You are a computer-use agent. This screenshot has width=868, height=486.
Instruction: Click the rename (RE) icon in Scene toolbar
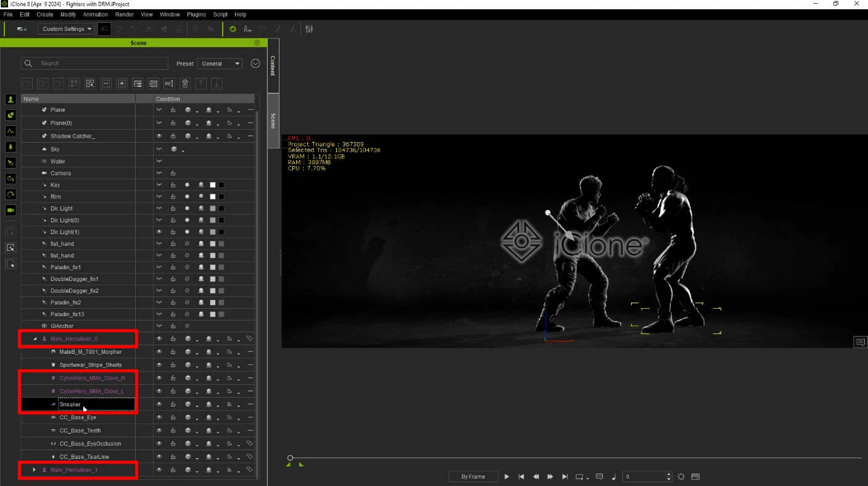(168, 83)
